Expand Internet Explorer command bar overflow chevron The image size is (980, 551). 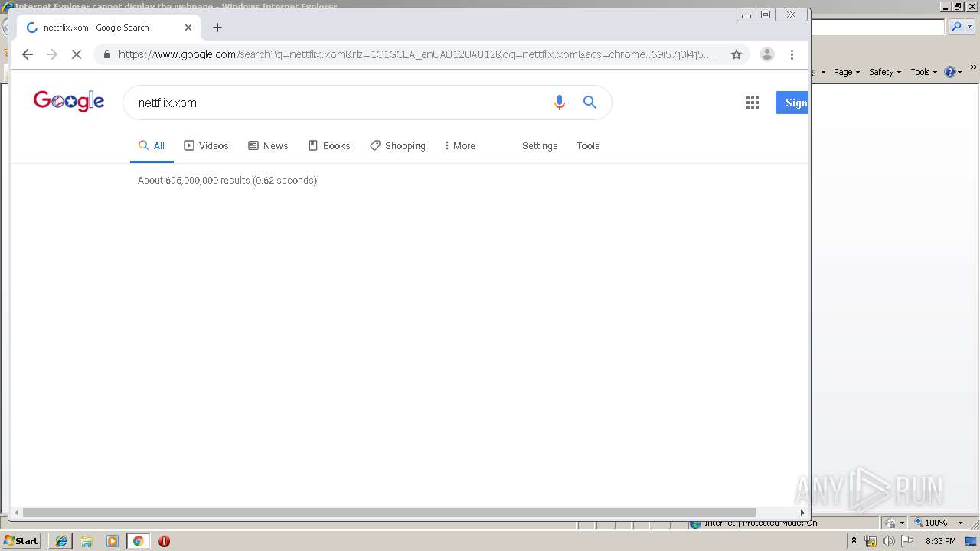click(973, 69)
